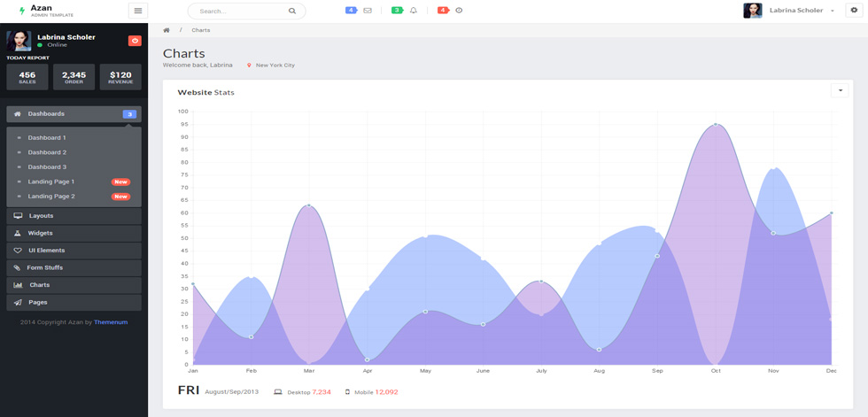
Task: Expand the UI Elements menu
Action: (74, 251)
